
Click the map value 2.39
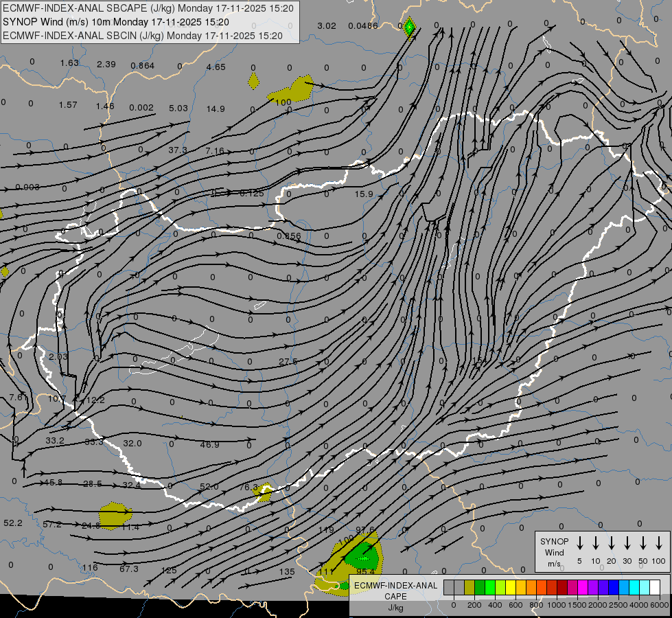click(106, 65)
